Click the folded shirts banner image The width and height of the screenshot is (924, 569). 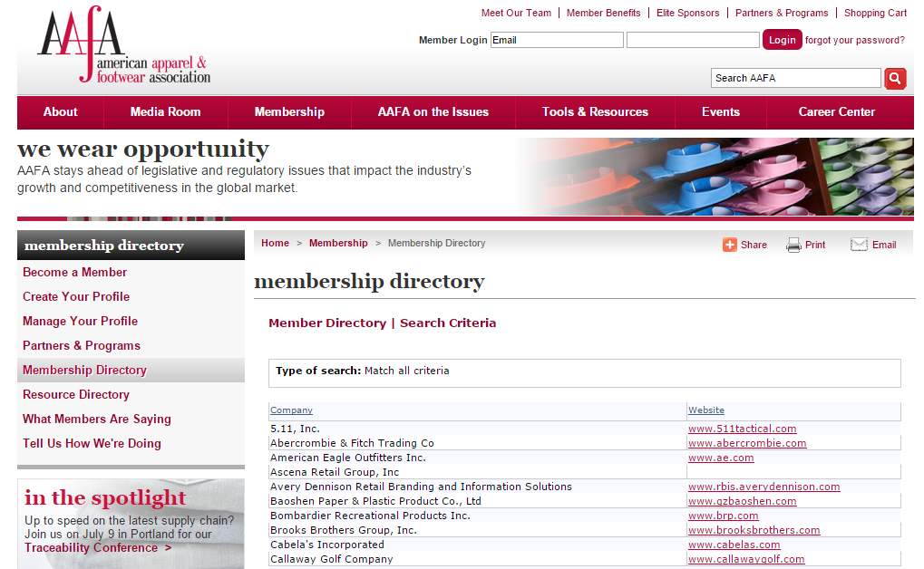point(716,177)
